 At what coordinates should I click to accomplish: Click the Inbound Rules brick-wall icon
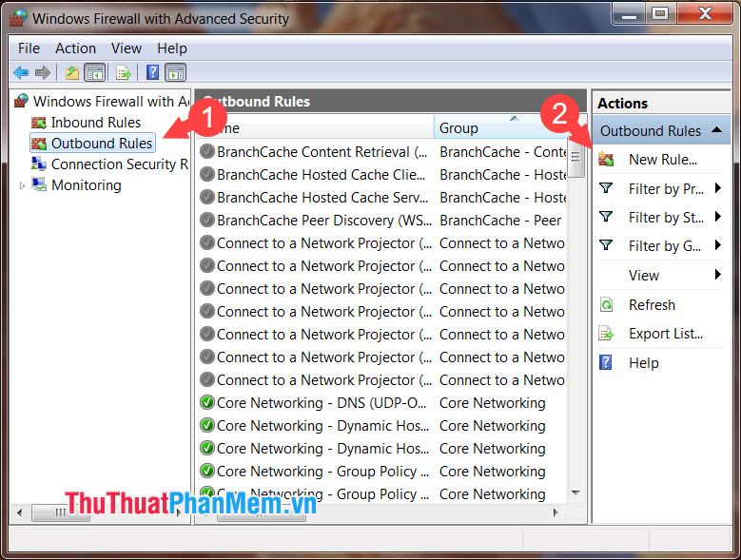tap(39, 123)
